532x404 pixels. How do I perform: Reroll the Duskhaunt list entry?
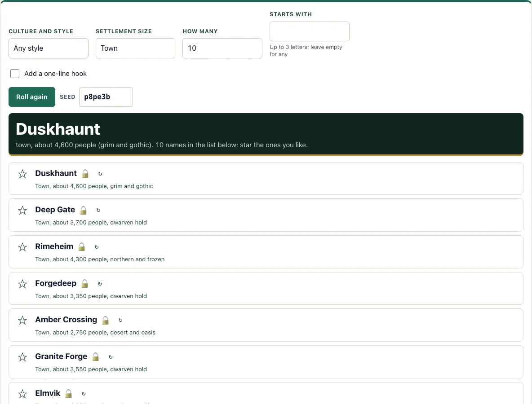coord(100,174)
